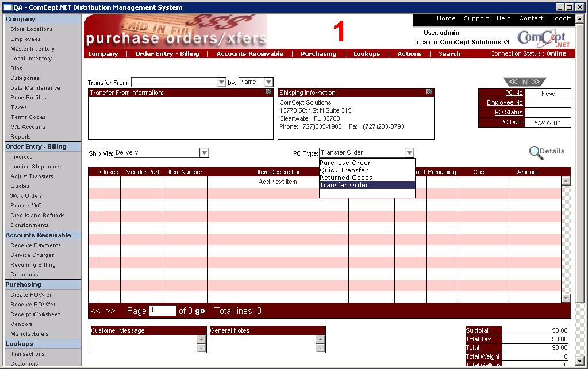The image size is (588, 369).
Task: Click the Details magnifier icon
Action: point(536,152)
